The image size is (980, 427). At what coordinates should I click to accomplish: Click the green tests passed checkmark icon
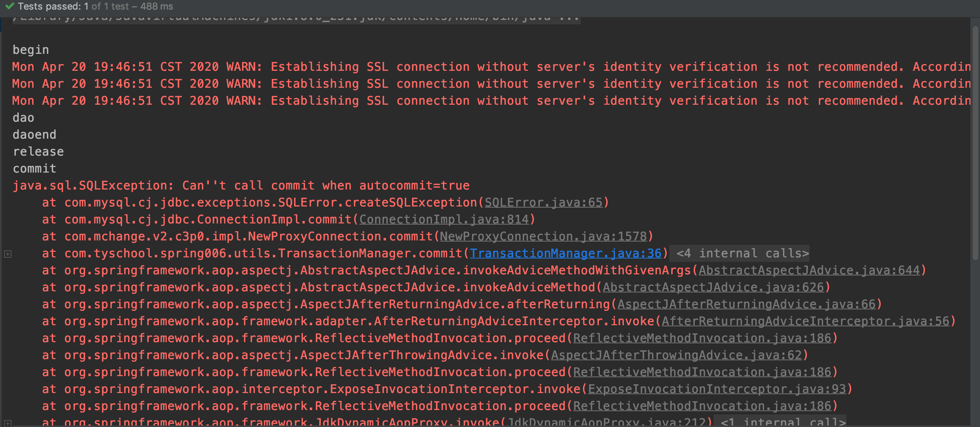point(10,6)
